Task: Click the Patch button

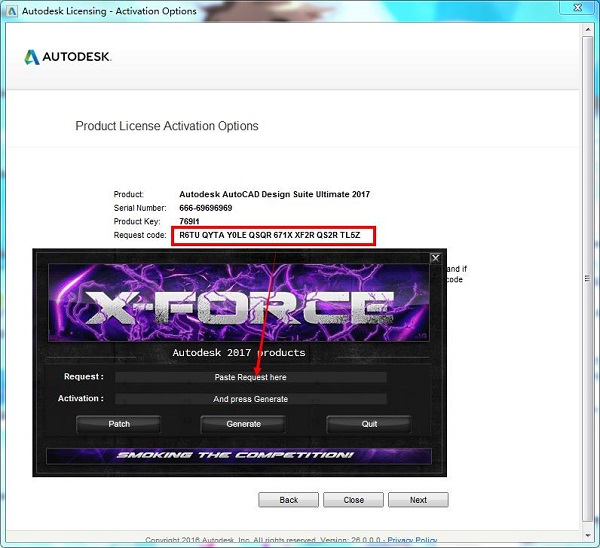Action: [x=119, y=424]
